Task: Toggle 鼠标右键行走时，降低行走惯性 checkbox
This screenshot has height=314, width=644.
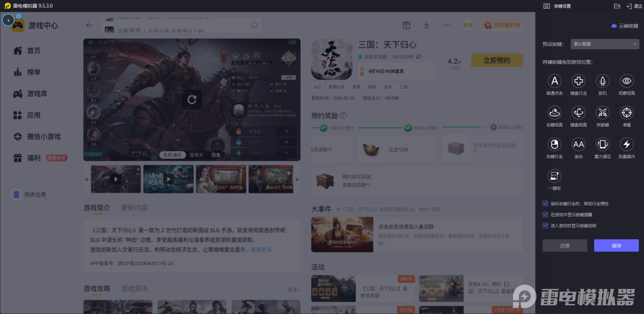Action: point(545,204)
